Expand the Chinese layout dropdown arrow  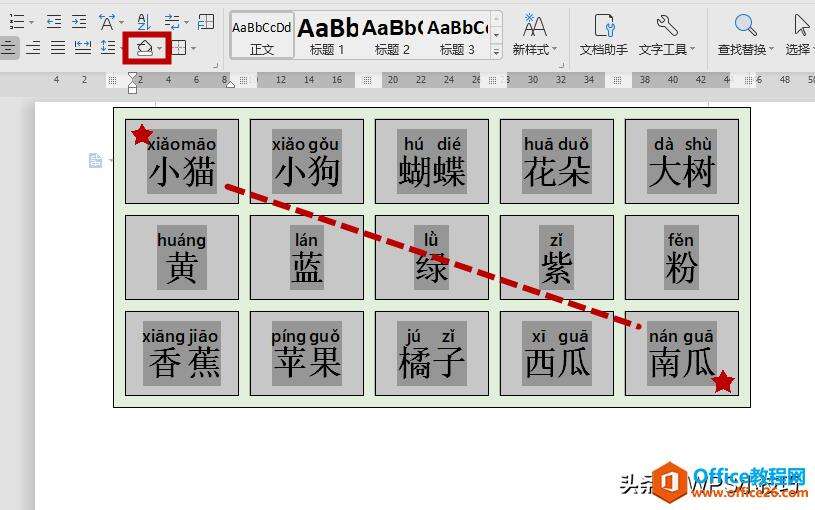[x=121, y=22]
